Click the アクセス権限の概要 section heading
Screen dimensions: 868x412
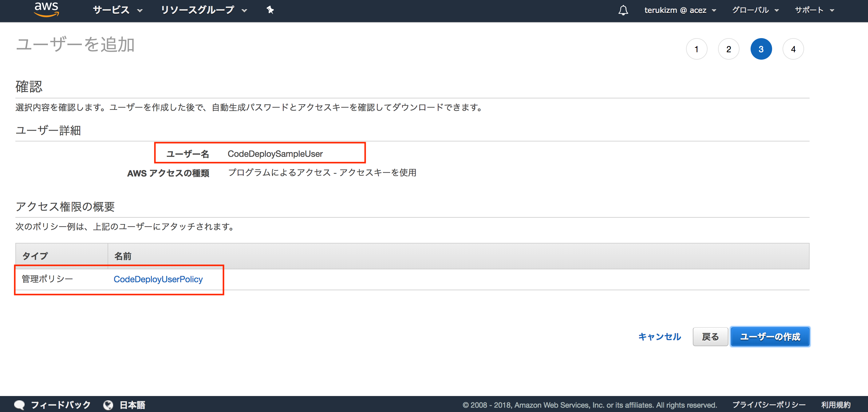coord(65,207)
